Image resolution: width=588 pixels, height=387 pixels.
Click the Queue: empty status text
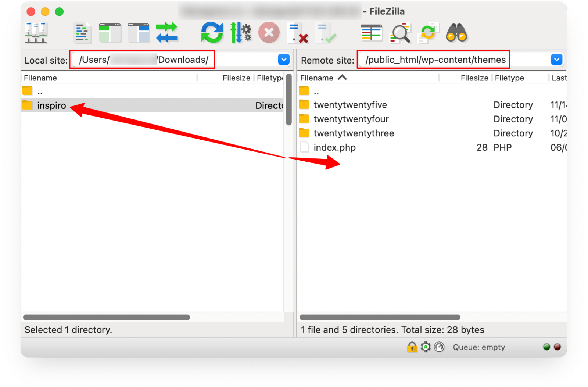tap(479, 347)
